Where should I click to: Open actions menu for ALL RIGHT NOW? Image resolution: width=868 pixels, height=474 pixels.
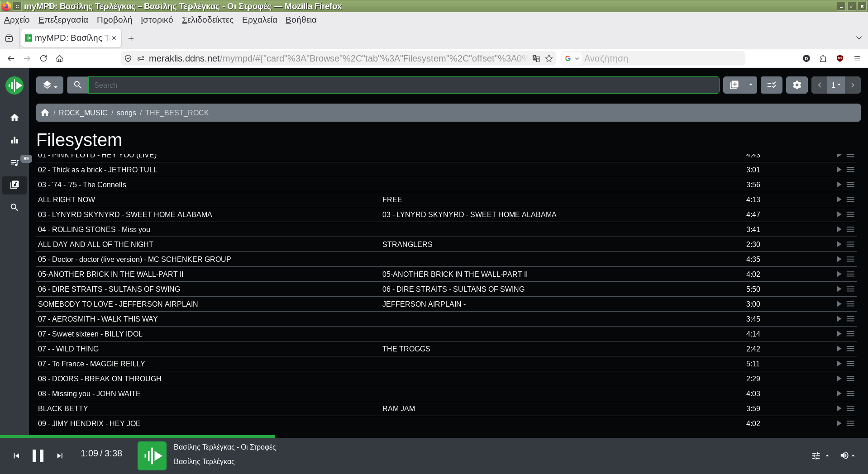click(x=850, y=199)
